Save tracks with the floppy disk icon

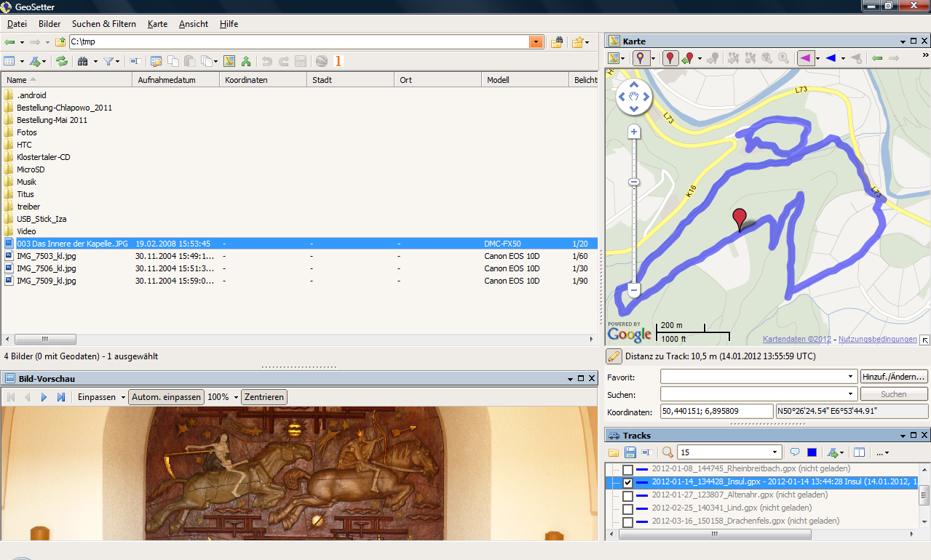pos(629,452)
